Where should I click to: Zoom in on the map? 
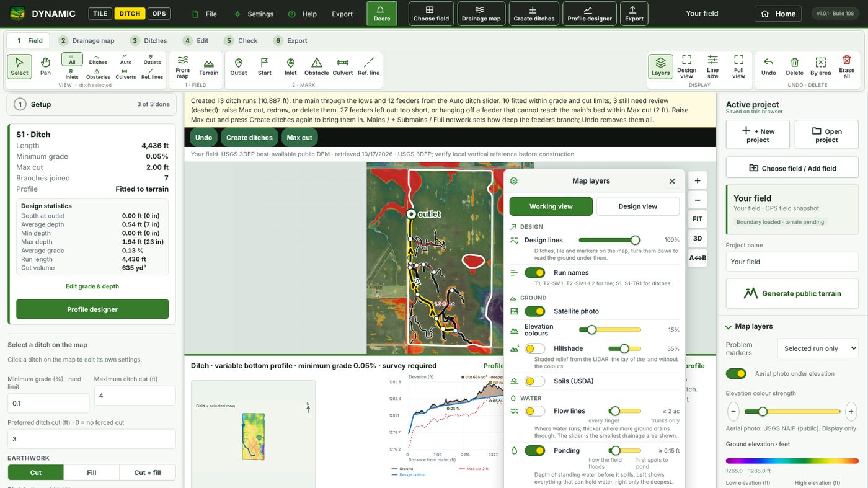697,180
